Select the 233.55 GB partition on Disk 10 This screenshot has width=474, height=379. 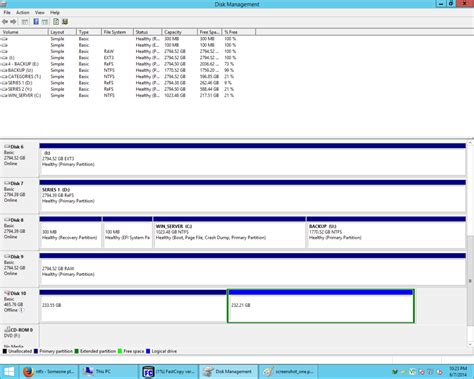pyautogui.click(x=133, y=306)
